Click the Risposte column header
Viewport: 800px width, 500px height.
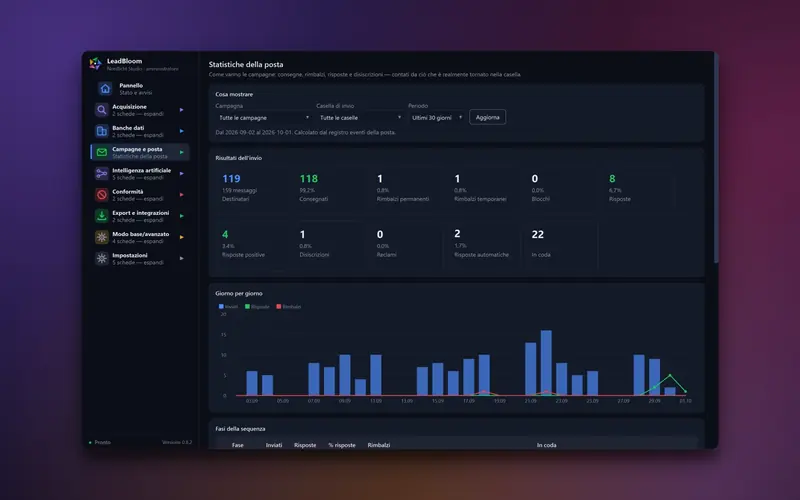coord(305,445)
